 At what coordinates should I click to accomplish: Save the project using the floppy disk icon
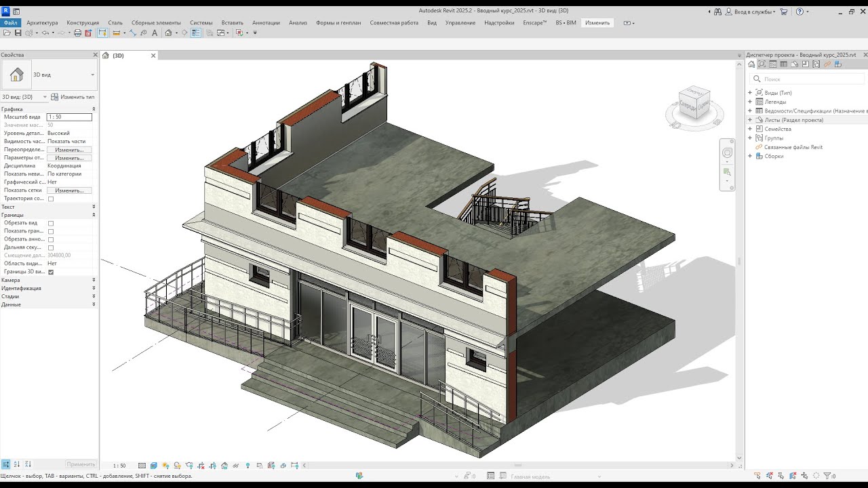pyautogui.click(x=18, y=33)
